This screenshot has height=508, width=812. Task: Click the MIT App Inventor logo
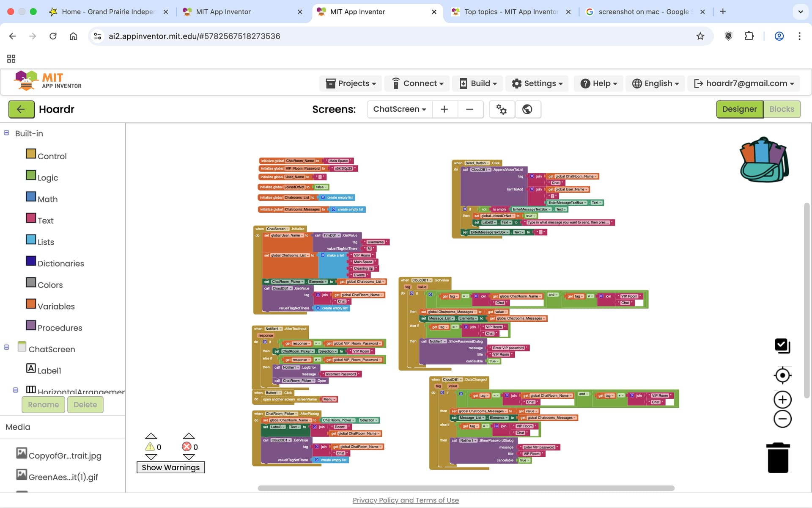(47, 80)
